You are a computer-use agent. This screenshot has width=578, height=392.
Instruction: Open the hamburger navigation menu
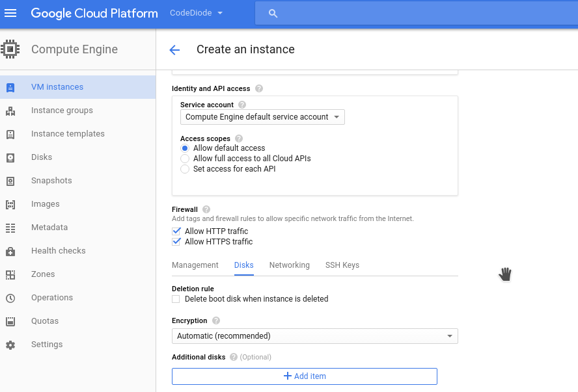[10, 13]
